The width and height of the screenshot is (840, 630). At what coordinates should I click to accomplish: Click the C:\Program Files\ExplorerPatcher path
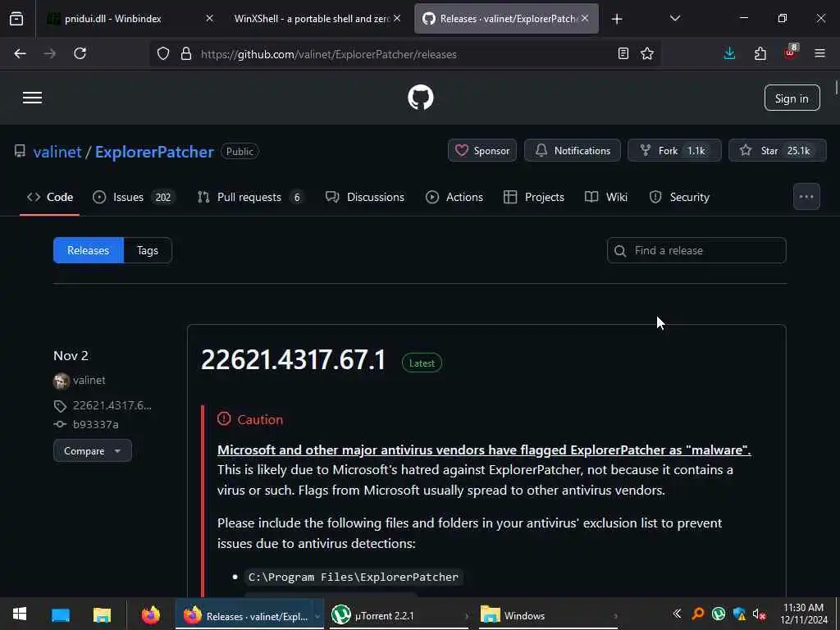(354, 577)
